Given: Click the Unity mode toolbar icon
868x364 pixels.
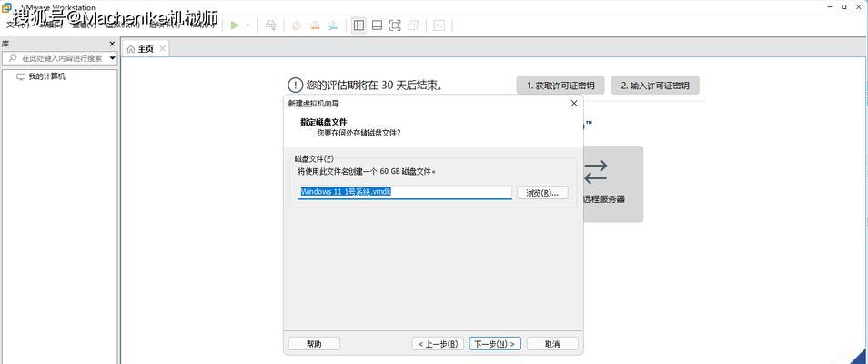Looking at the screenshot, I should pyautogui.click(x=413, y=25).
